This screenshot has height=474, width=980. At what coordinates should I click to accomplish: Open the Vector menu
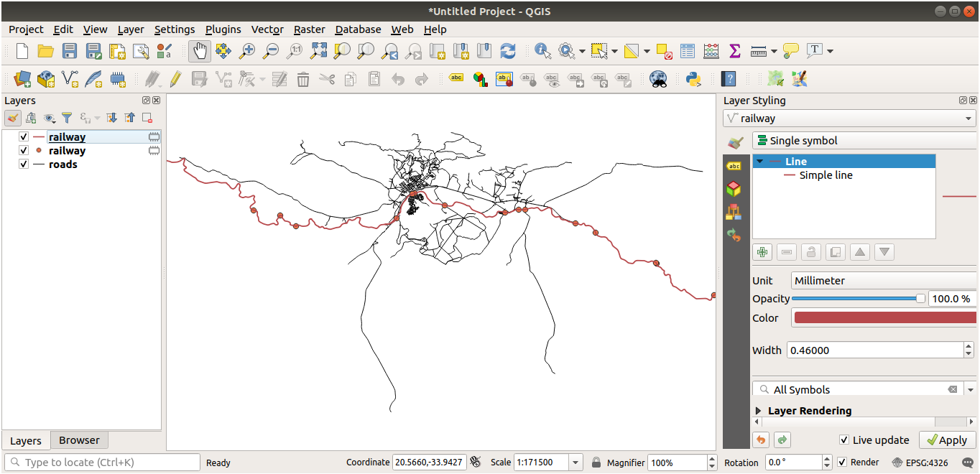pos(267,29)
